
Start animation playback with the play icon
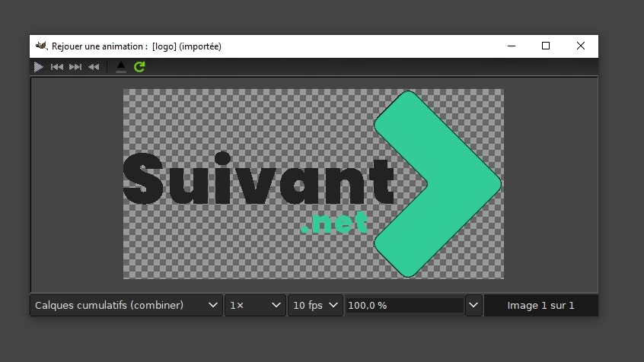(38, 67)
